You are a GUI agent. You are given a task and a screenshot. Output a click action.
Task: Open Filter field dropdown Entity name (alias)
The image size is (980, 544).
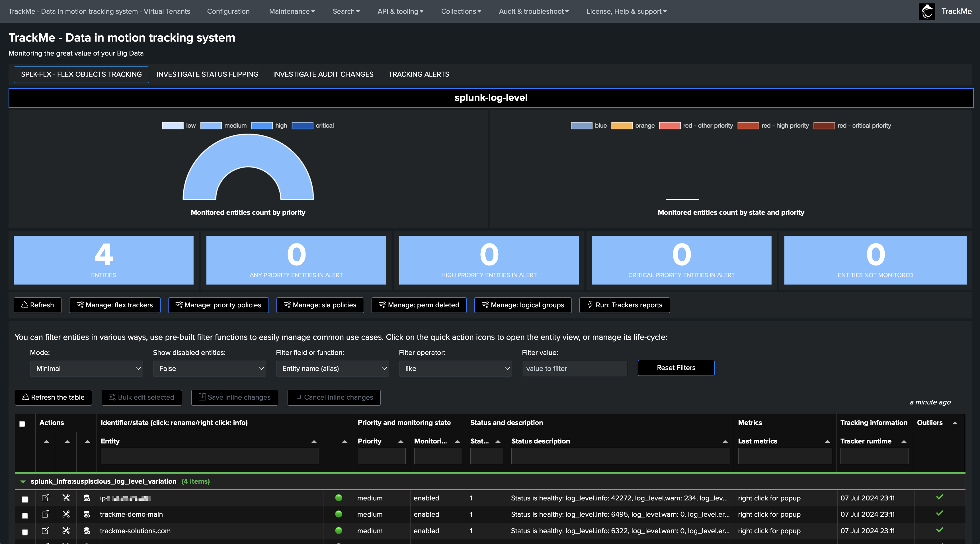[x=332, y=368]
